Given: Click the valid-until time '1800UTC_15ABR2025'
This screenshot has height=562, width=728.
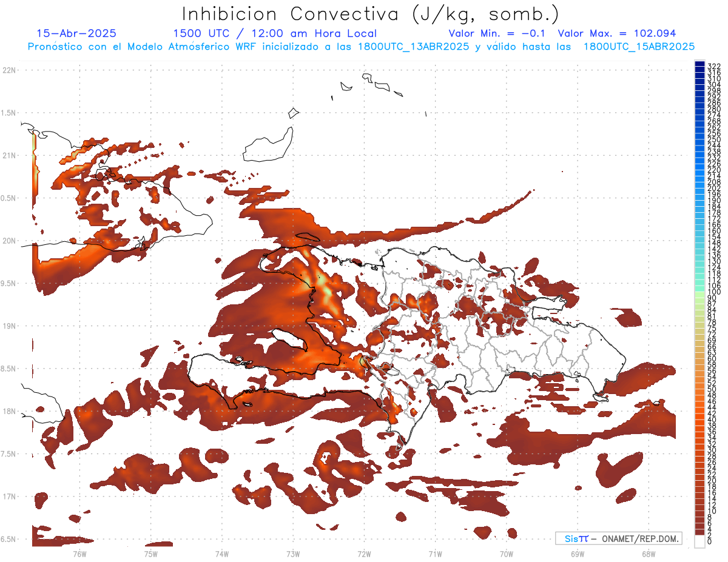Looking at the screenshot, I should (639, 47).
